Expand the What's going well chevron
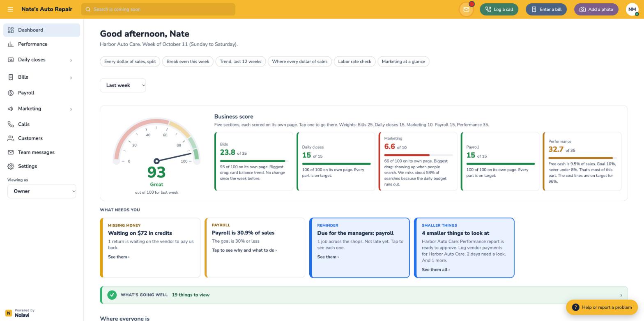644x321 pixels. (621, 295)
